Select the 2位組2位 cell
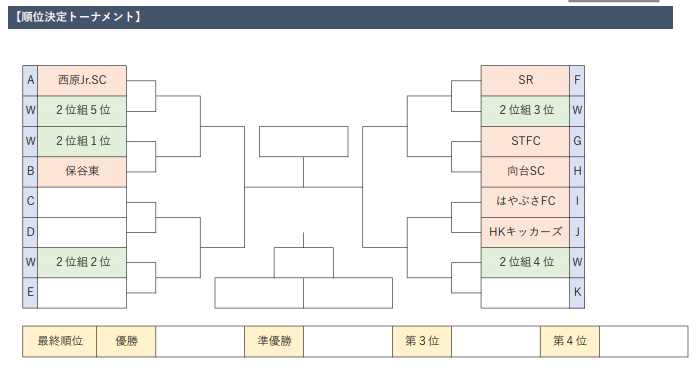This screenshot has width=696, height=368. click(x=82, y=262)
